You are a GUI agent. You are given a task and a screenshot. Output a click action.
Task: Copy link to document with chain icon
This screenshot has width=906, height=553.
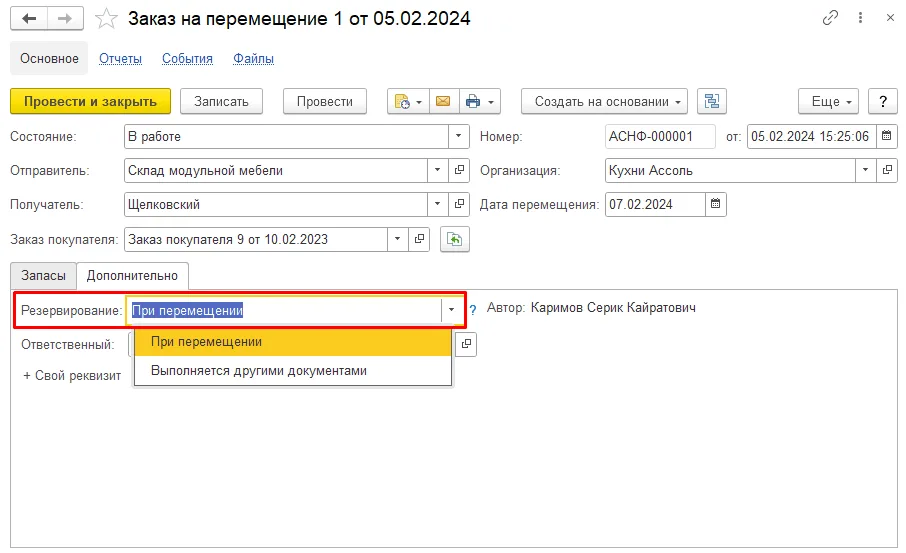830,18
